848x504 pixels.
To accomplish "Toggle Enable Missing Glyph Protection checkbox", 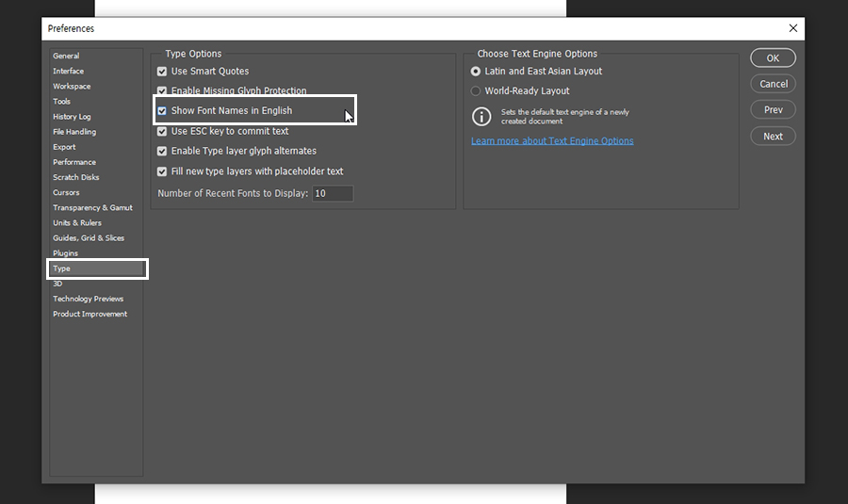I will point(162,90).
